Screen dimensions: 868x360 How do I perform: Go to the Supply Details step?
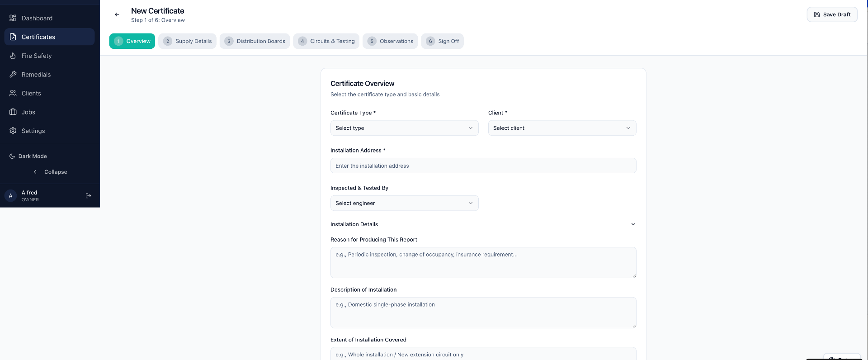187,41
